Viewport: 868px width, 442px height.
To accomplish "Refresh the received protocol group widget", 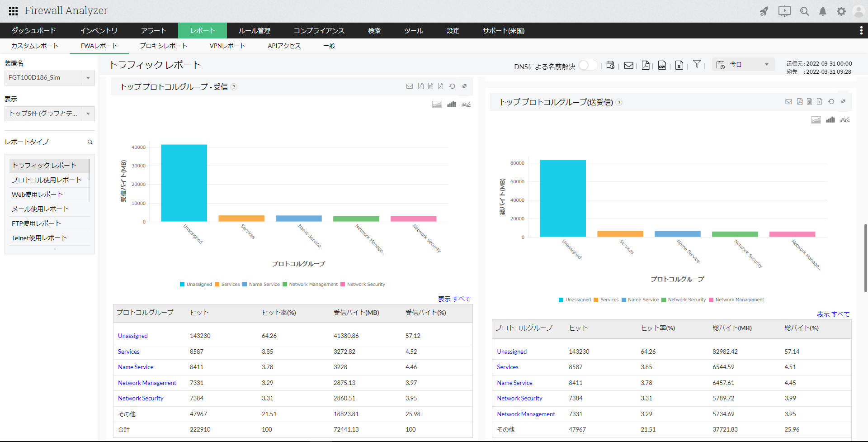I will (x=452, y=86).
